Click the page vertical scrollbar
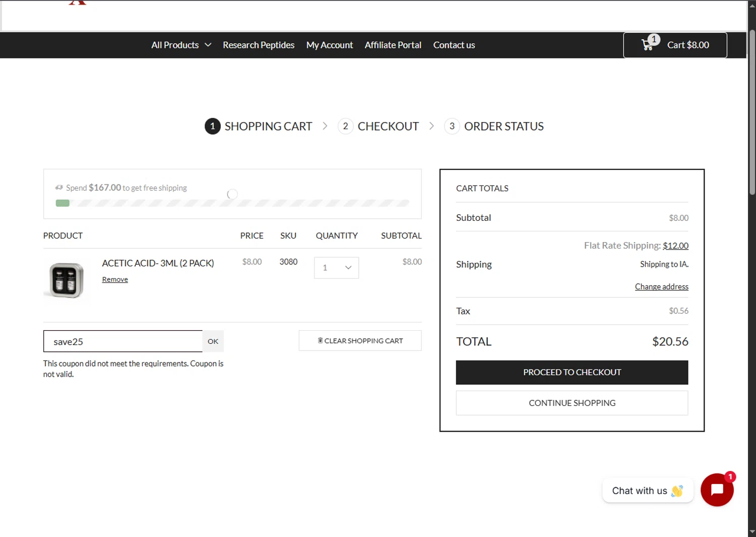Image resolution: width=756 pixels, height=537 pixels. (x=752, y=112)
